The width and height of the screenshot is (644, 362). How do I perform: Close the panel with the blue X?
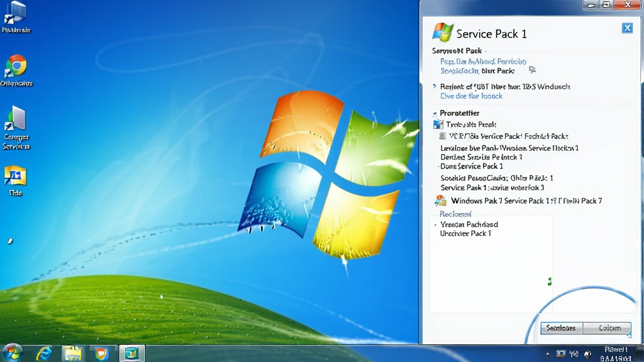[627, 28]
